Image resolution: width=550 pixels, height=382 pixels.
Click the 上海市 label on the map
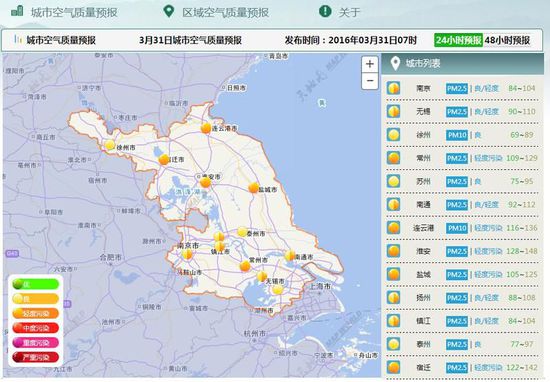[x=320, y=286]
